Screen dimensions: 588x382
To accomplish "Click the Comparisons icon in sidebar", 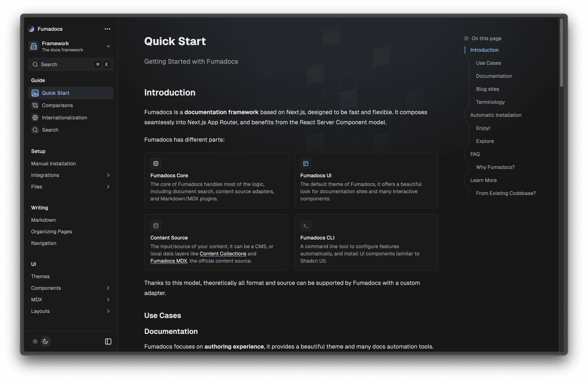I will (x=35, y=105).
